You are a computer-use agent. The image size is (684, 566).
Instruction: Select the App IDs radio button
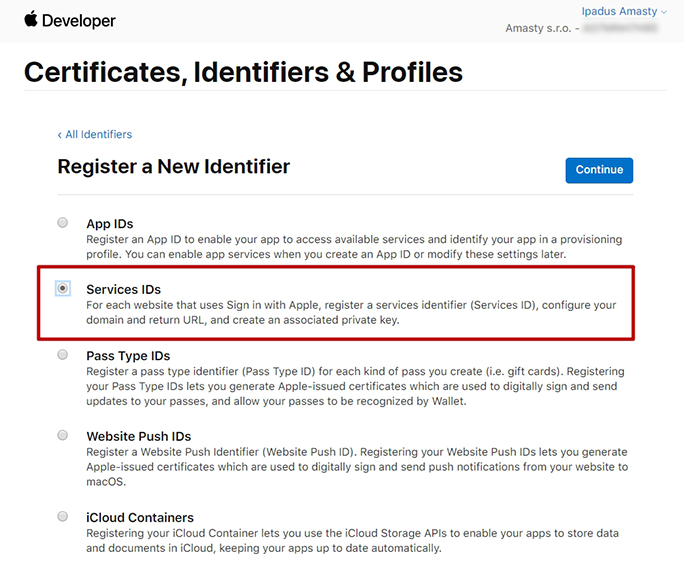[x=63, y=223]
